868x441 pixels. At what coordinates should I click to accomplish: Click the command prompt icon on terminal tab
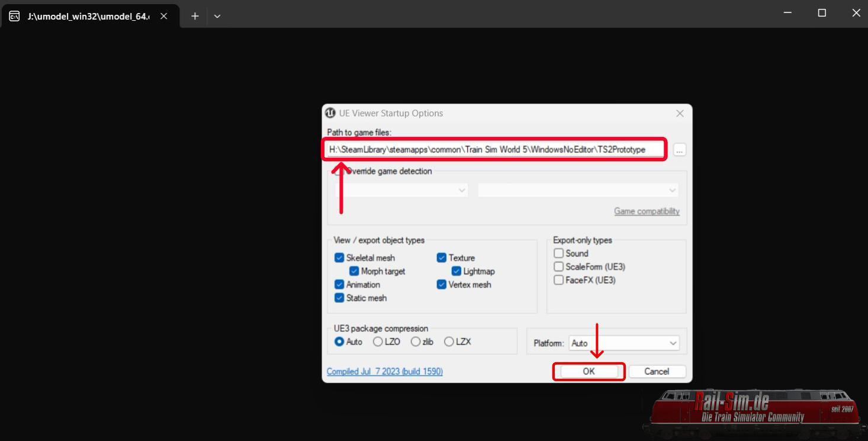[14, 17]
